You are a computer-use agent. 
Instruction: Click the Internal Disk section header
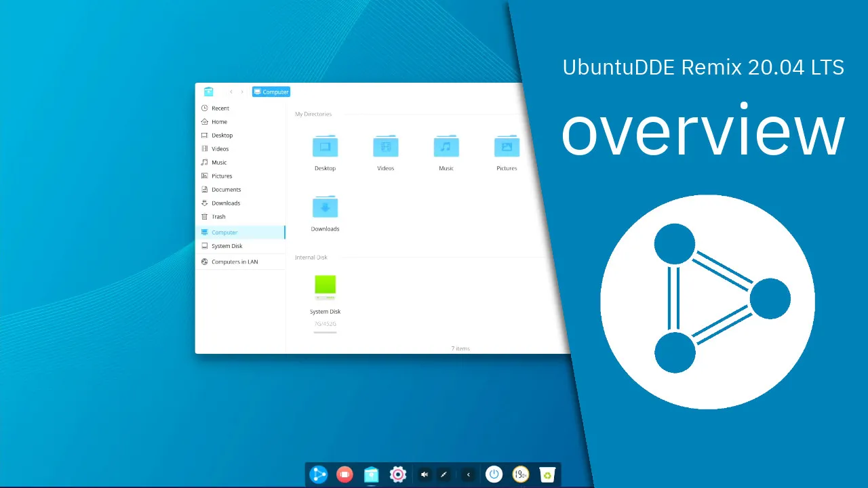tap(311, 258)
